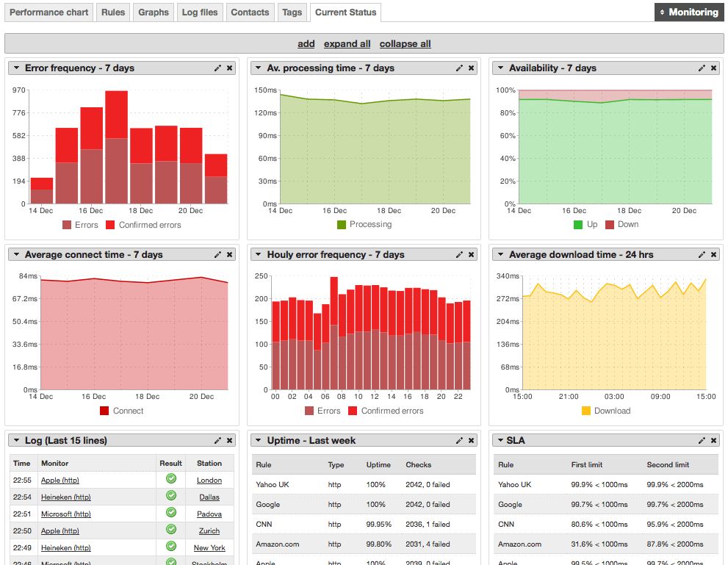Edit the Average download time widget
728x565 pixels.
pos(702,254)
